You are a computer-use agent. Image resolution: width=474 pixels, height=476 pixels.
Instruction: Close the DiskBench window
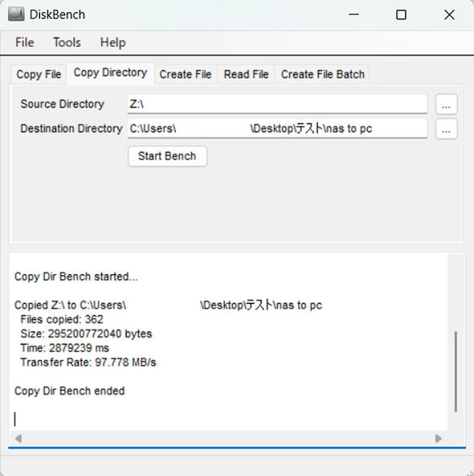coord(449,14)
